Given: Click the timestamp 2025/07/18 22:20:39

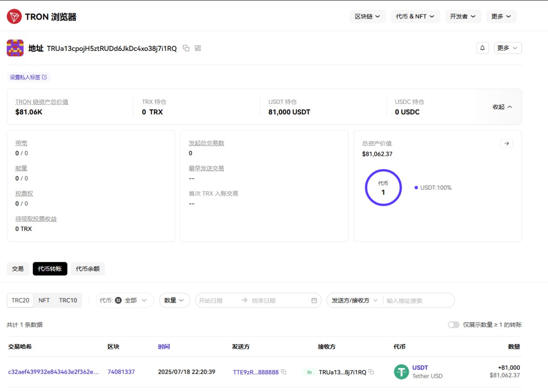Looking at the screenshot, I should (x=186, y=372).
